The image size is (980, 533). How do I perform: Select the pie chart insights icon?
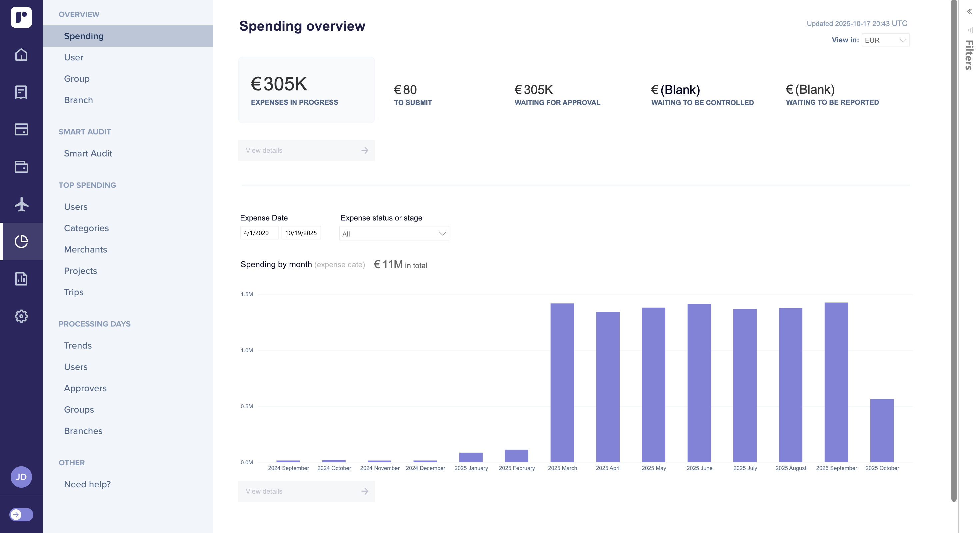pyautogui.click(x=21, y=241)
